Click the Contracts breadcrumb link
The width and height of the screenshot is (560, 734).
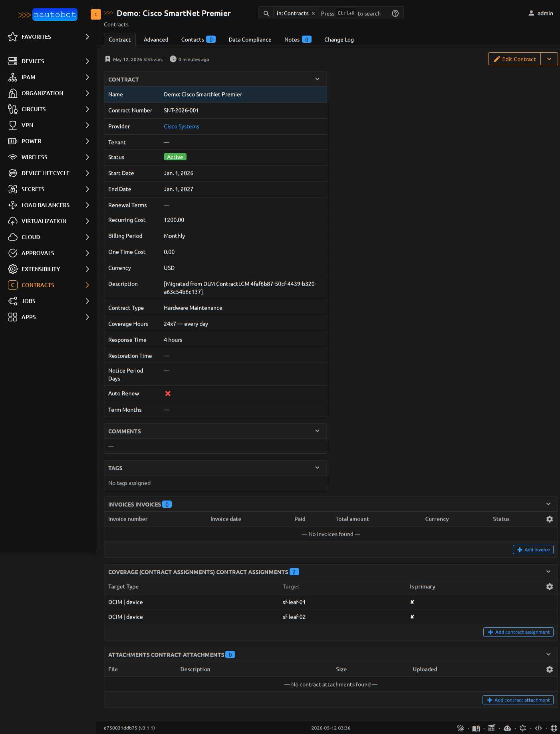click(x=116, y=24)
